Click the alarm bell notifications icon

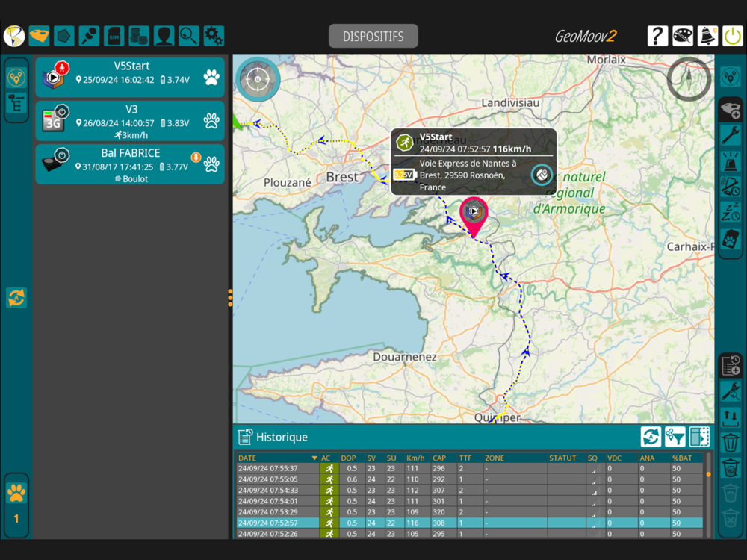(x=707, y=36)
